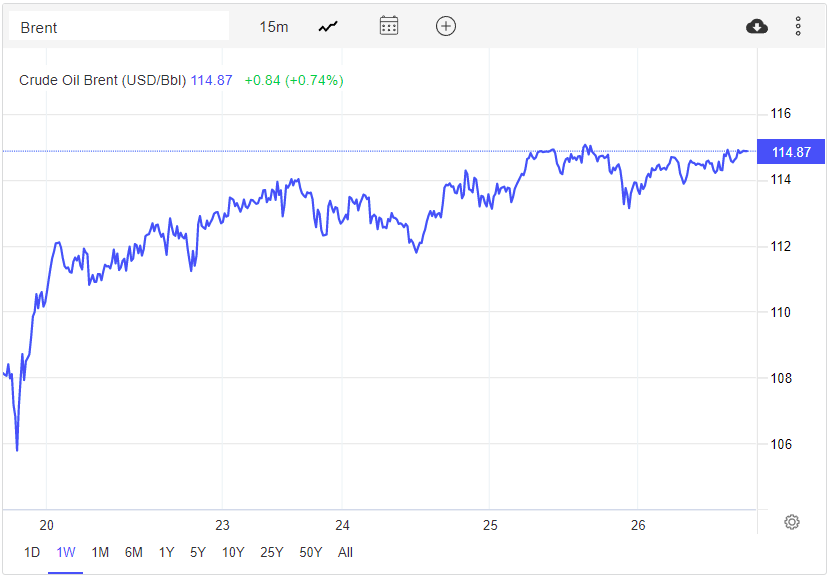Select the 1D time range
Screen dimensions: 829x578
32,552
